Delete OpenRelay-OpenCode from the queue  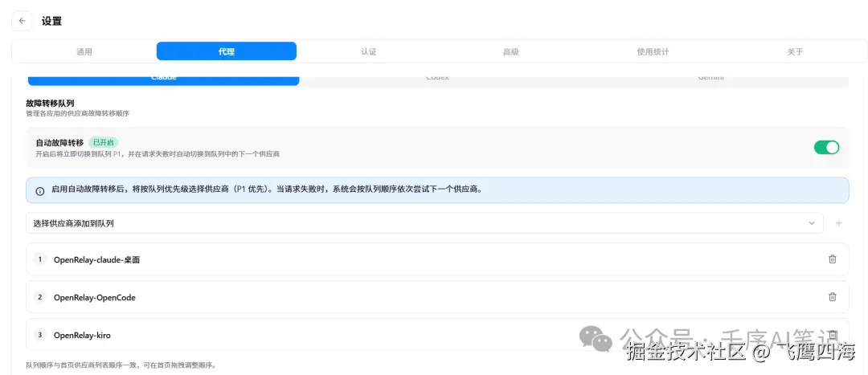pos(832,297)
